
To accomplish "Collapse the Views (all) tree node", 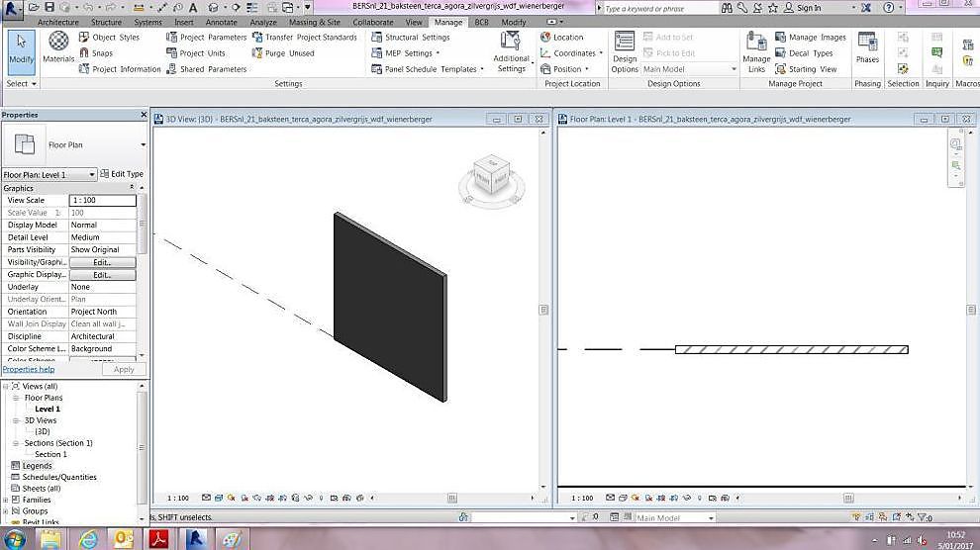I will click(x=6, y=386).
